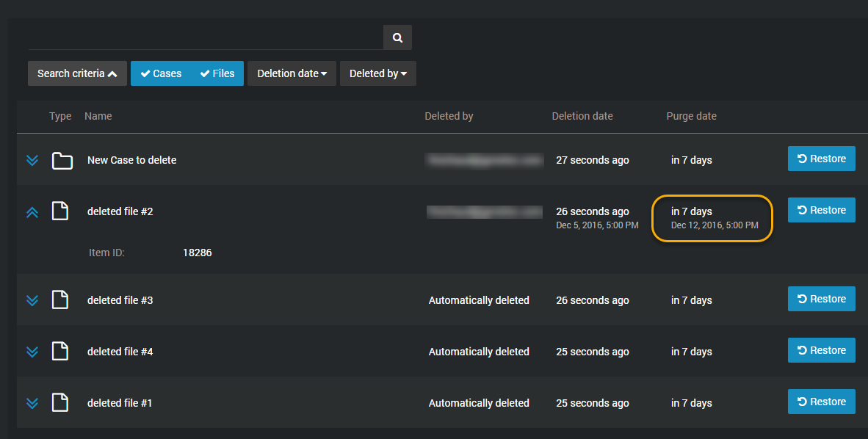Select the name 'deleted file #2'

click(120, 211)
